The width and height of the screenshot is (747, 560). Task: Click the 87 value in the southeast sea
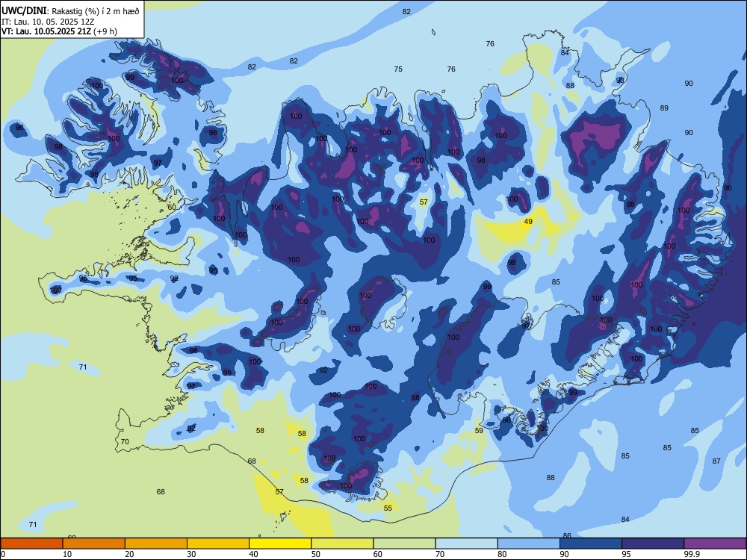[716, 461]
